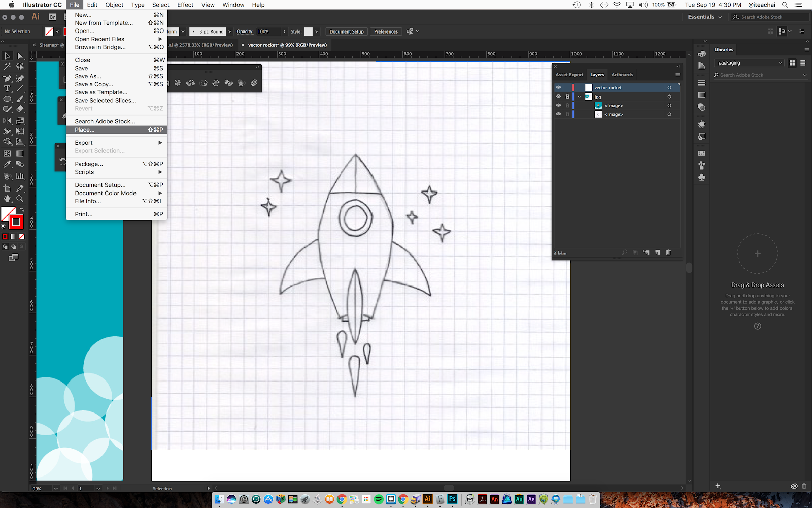Open the Effect menu
This screenshot has width=812, height=508.
click(x=185, y=5)
